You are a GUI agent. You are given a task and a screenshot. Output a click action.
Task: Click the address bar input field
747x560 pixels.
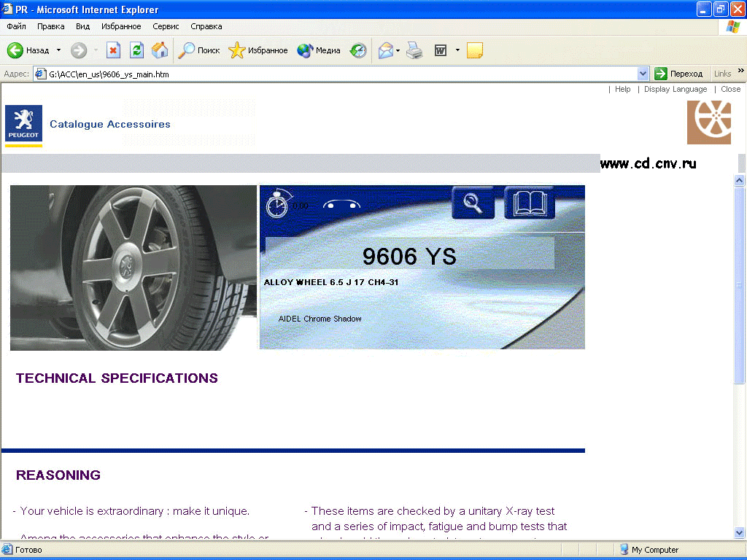pyautogui.click(x=341, y=74)
